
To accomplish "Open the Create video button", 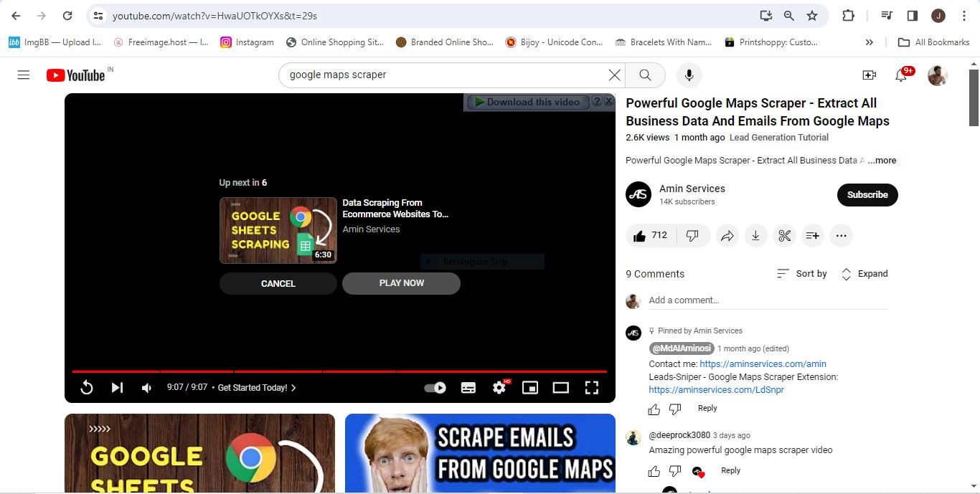I will pos(869,75).
